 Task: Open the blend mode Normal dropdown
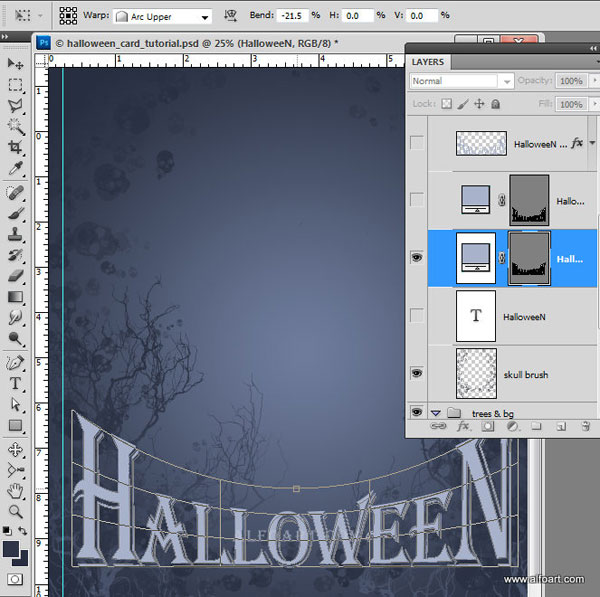click(x=462, y=81)
